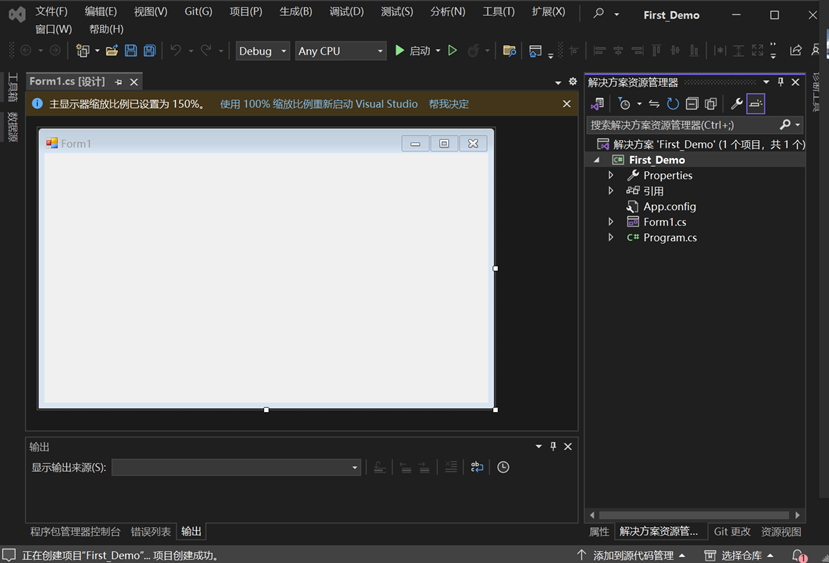
Task: Click 选择仓库 in status bar
Action: pyautogui.click(x=740, y=556)
